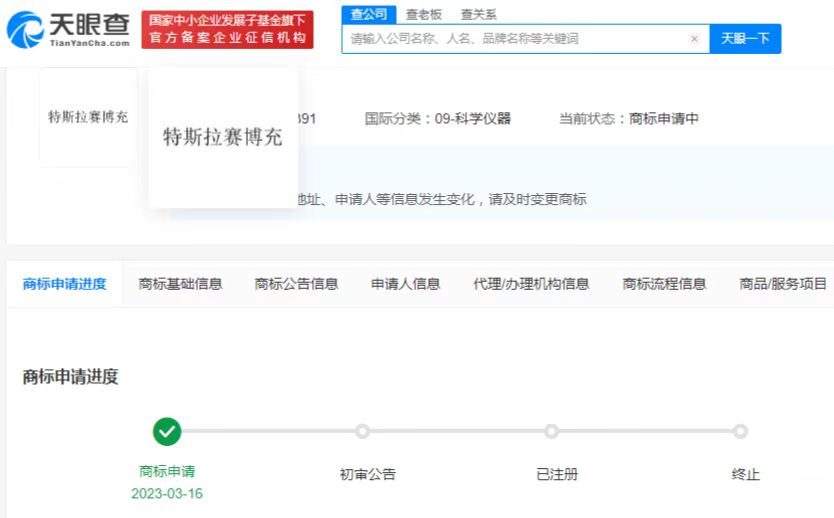Click the small 特斯拉赛博充 trademark thumbnail
834x518 pixels.
88,117
